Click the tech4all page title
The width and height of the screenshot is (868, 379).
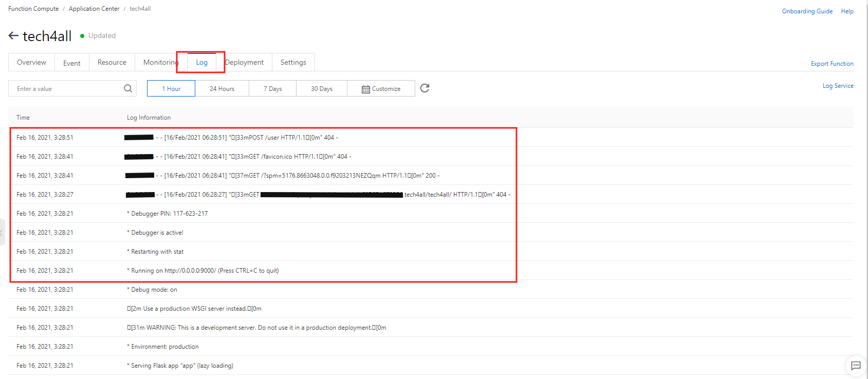tap(47, 36)
